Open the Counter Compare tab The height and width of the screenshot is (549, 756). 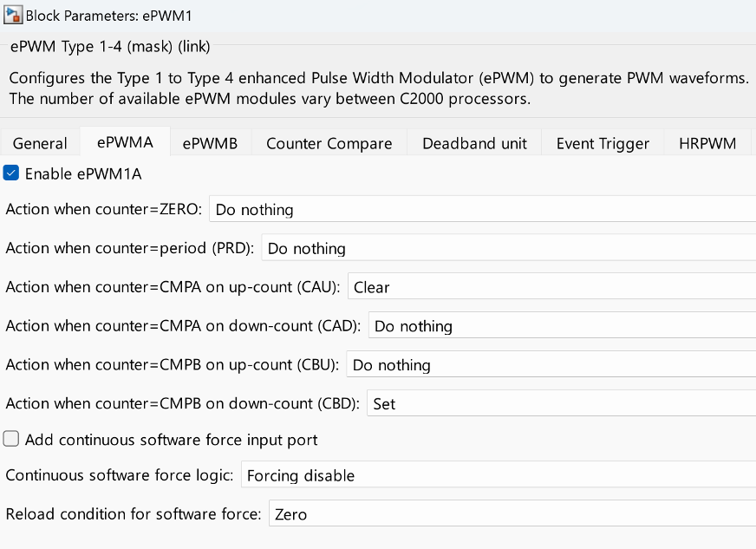coord(329,143)
